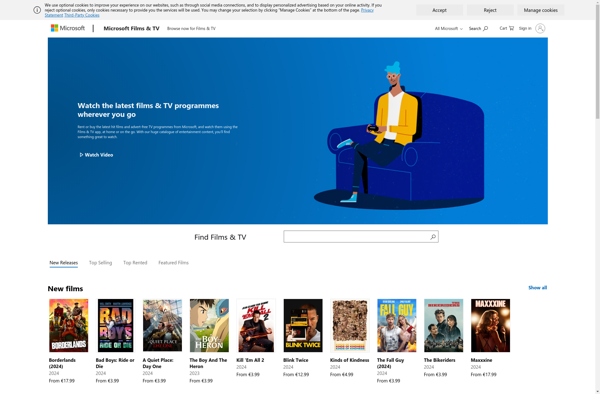600x394 pixels.
Task: Open The Bikeriders poster
Action: [443, 326]
